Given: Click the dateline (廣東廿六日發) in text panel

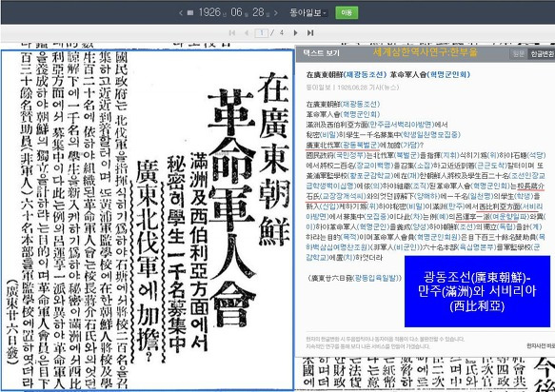Looking at the screenshot, I should (x=354, y=278).
